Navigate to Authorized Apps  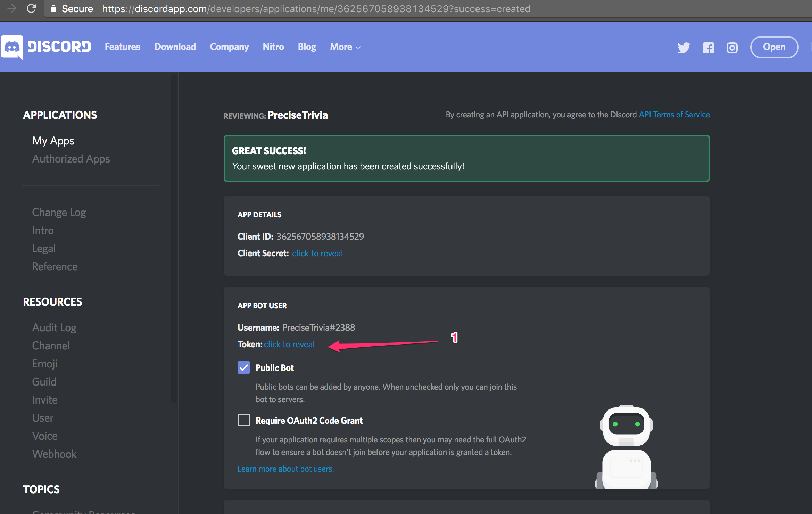(71, 159)
